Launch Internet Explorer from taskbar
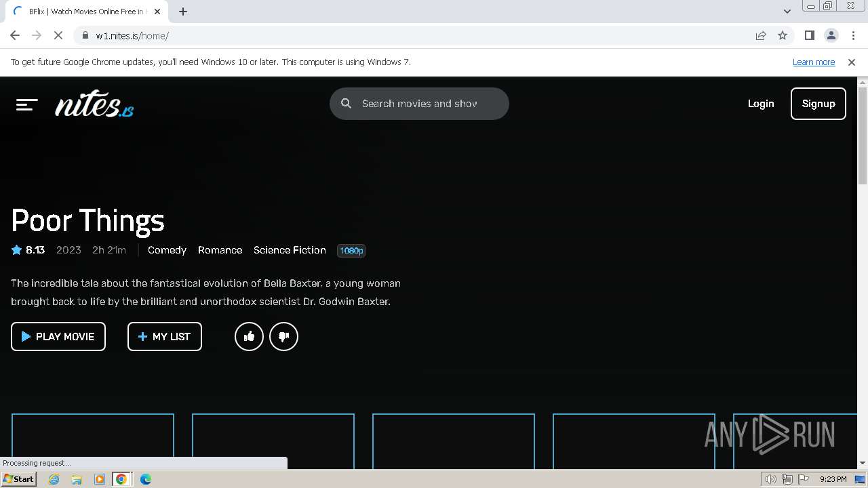 tap(54, 479)
